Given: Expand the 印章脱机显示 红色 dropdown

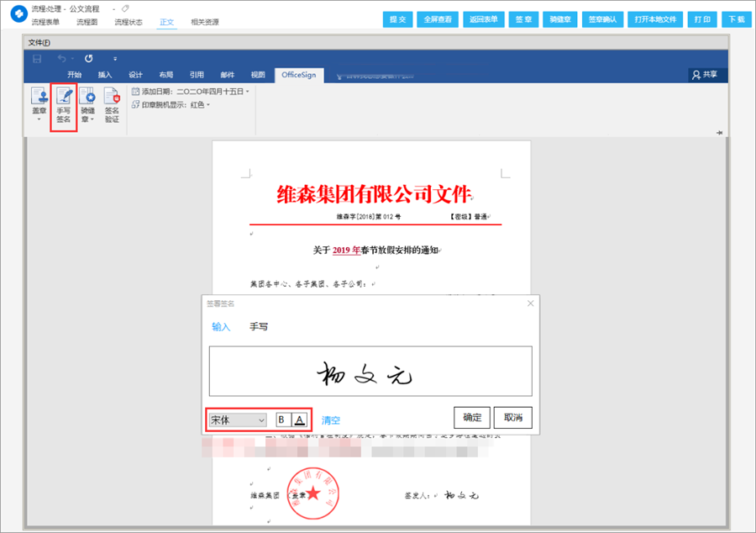Looking at the screenshot, I should pyautogui.click(x=208, y=105).
